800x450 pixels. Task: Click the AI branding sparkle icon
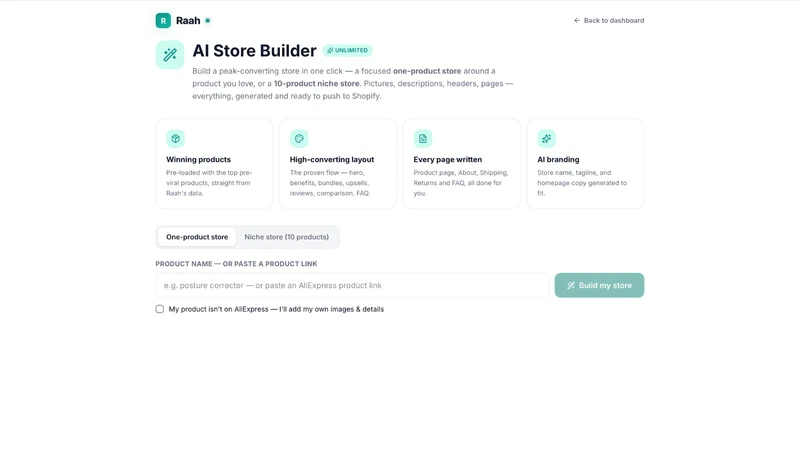(546, 138)
